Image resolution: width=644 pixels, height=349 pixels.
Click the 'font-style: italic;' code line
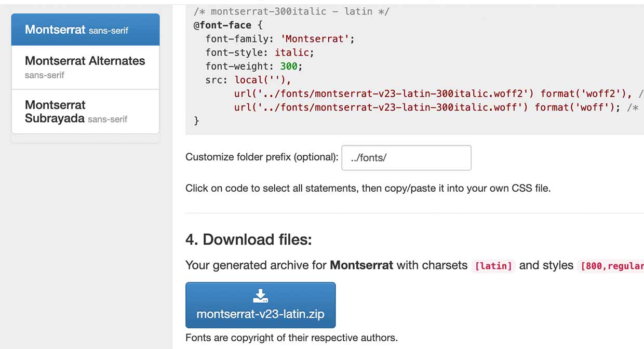260,52
